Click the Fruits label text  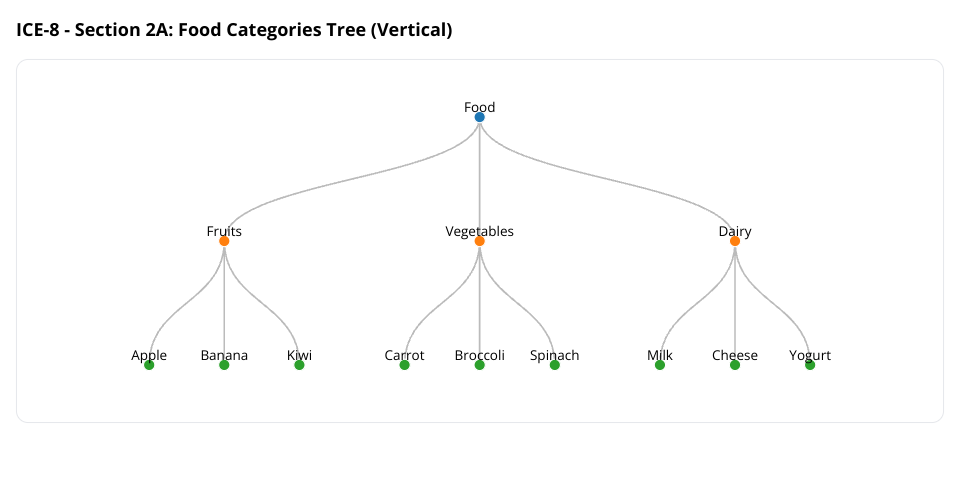224,231
